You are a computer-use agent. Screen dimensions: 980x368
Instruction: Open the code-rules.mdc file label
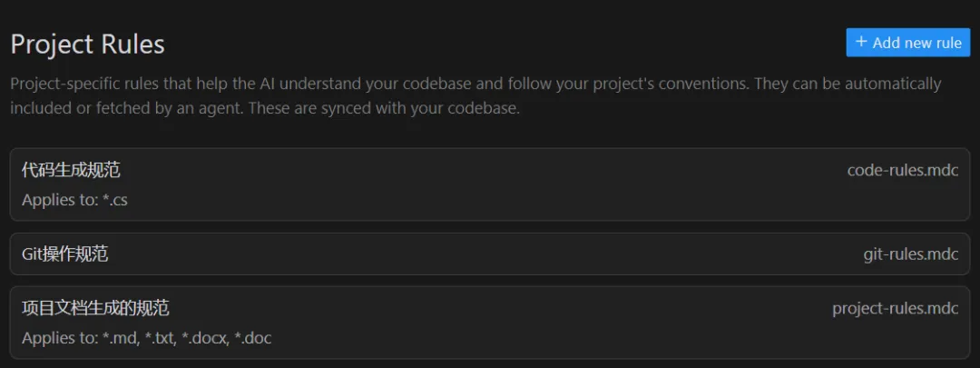[x=902, y=170]
